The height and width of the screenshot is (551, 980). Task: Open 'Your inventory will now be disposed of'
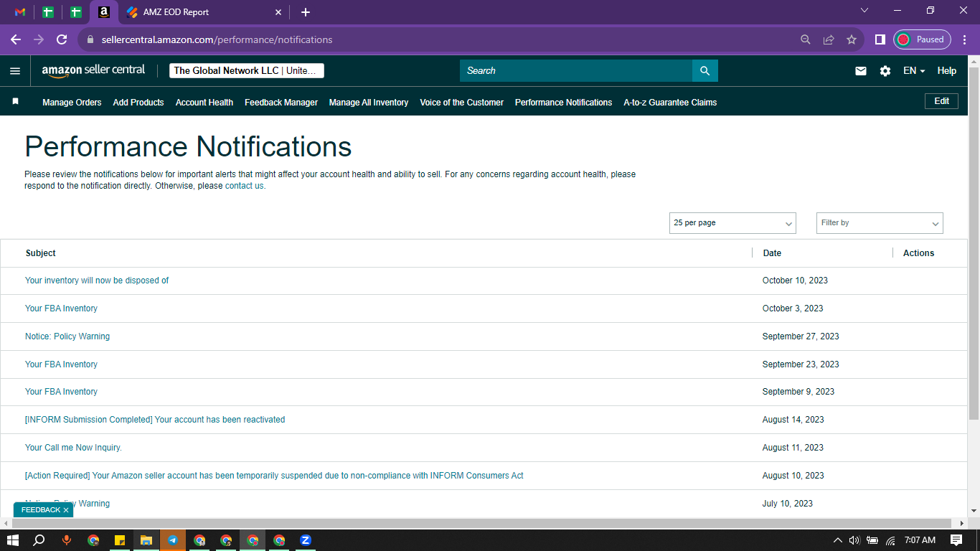(x=97, y=281)
